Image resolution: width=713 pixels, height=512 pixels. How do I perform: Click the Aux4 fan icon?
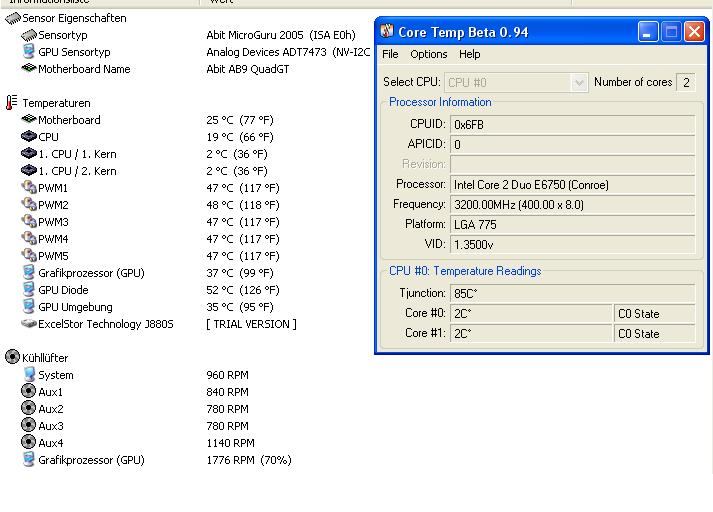28,442
